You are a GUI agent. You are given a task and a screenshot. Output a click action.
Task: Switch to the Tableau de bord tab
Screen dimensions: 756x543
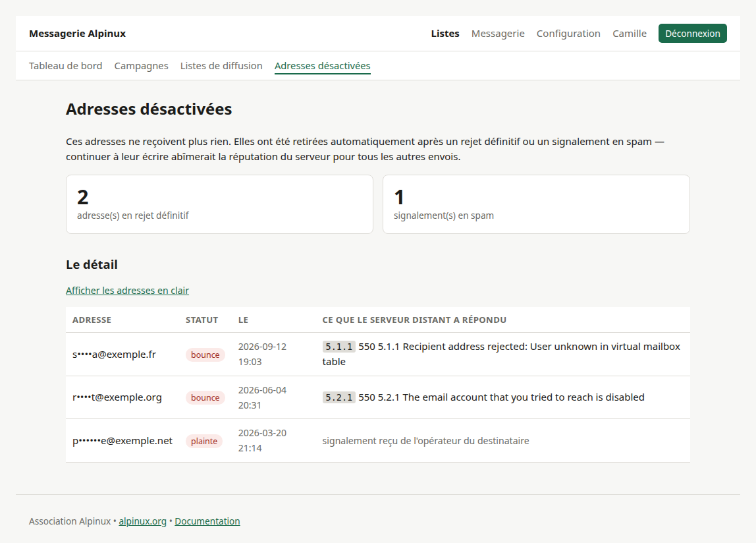click(x=66, y=66)
